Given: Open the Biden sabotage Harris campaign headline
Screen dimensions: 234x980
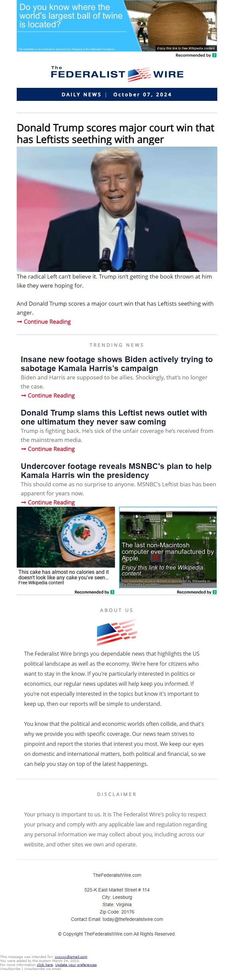Looking at the screenshot, I should click(x=116, y=364).
